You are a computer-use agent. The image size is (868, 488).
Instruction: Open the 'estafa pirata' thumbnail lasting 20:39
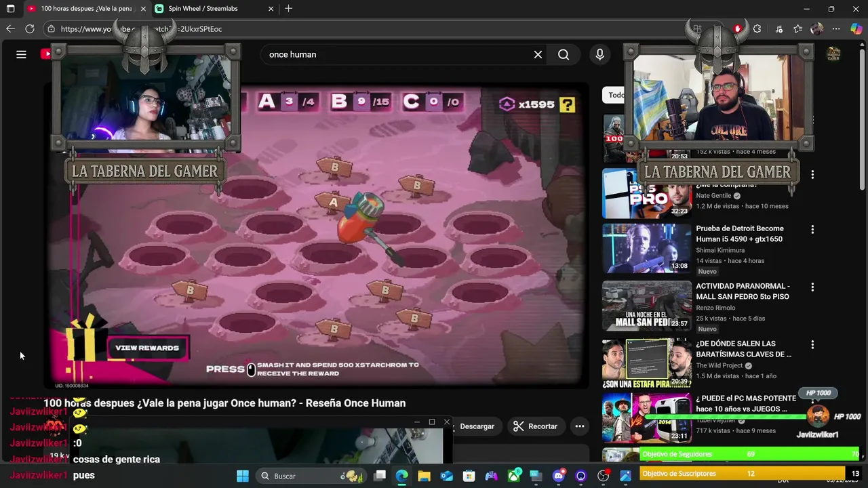tap(647, 364)
